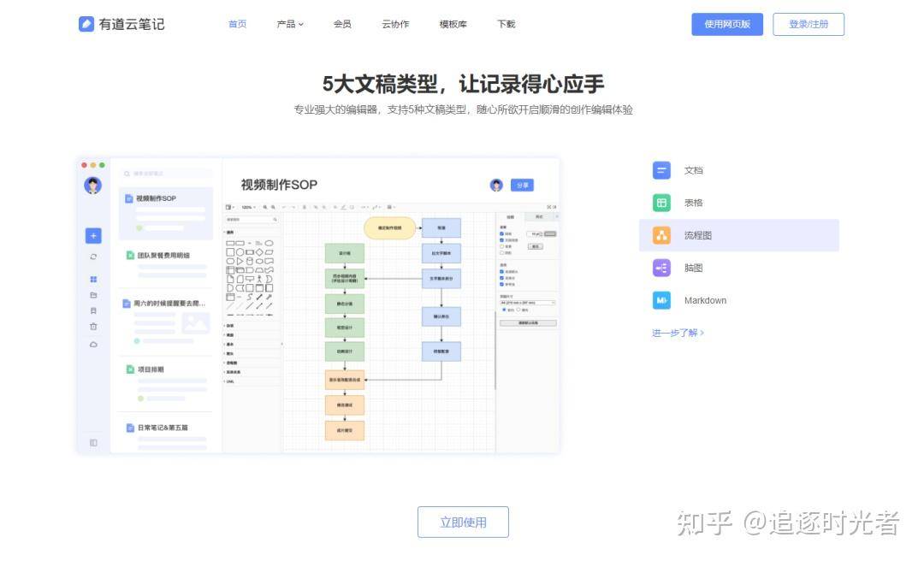The width and height of the screenshot is (924, 561).
Task: Expand the 流程图 flowchart shapes section
Action: pos(230,363)
